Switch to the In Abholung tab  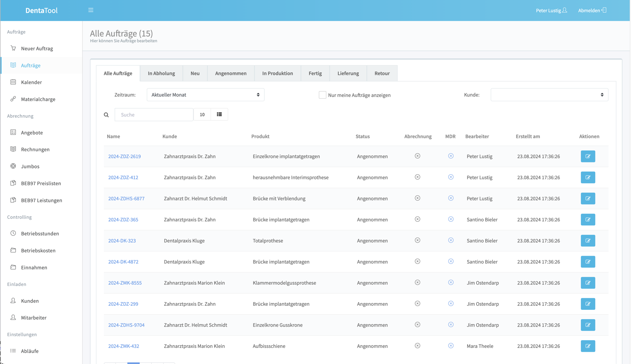tap(161, 73)
